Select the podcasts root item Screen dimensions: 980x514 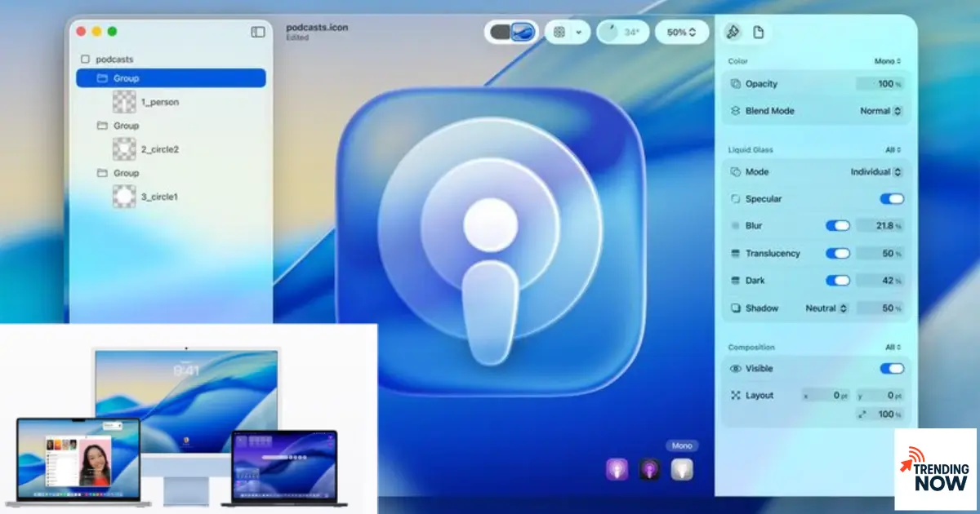(114, 60)
